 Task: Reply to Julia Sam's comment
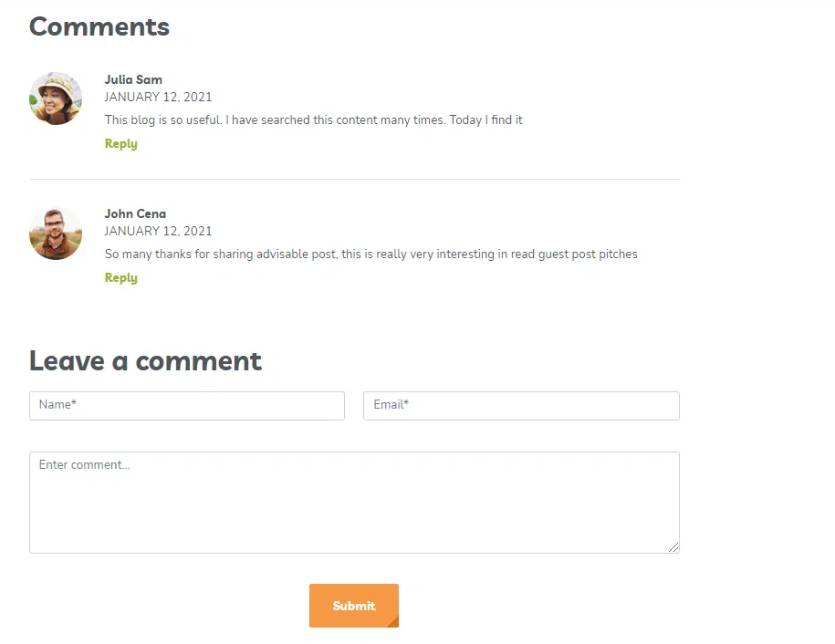point(120,144)
